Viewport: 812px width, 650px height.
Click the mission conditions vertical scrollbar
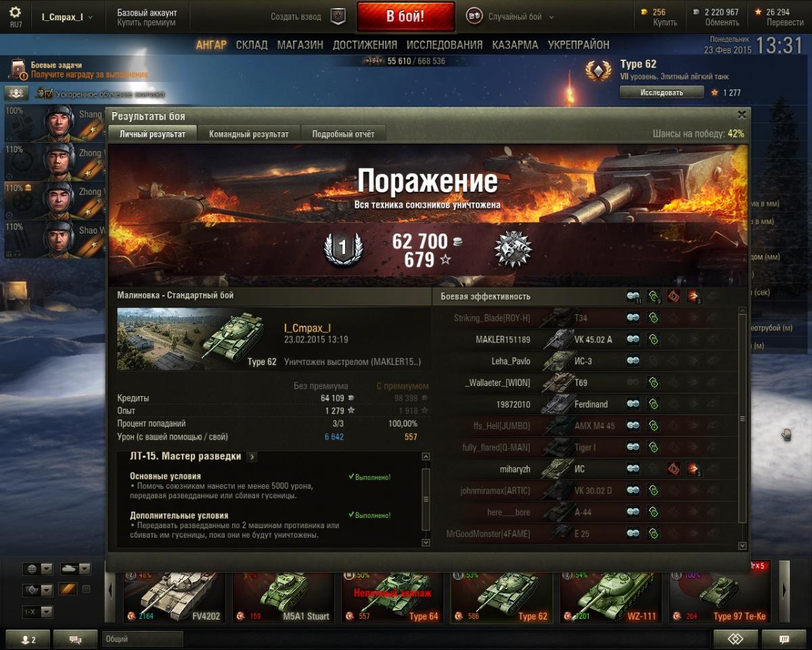(x=426, y=498)
